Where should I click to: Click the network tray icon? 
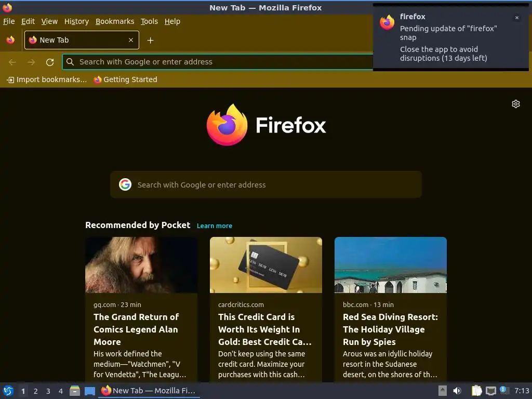pyautogui.click(x=490, y=391)
